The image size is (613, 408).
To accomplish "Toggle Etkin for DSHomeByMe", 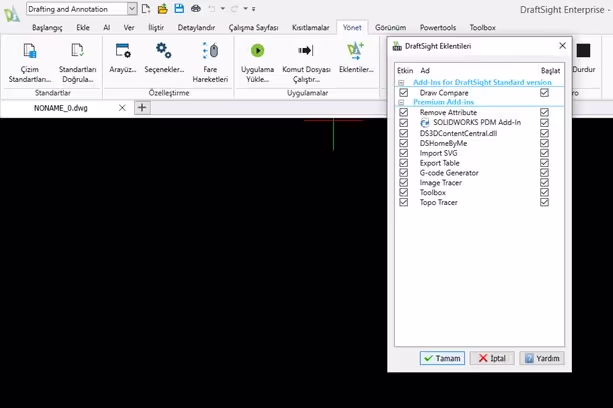I will (x=404, y=143).
